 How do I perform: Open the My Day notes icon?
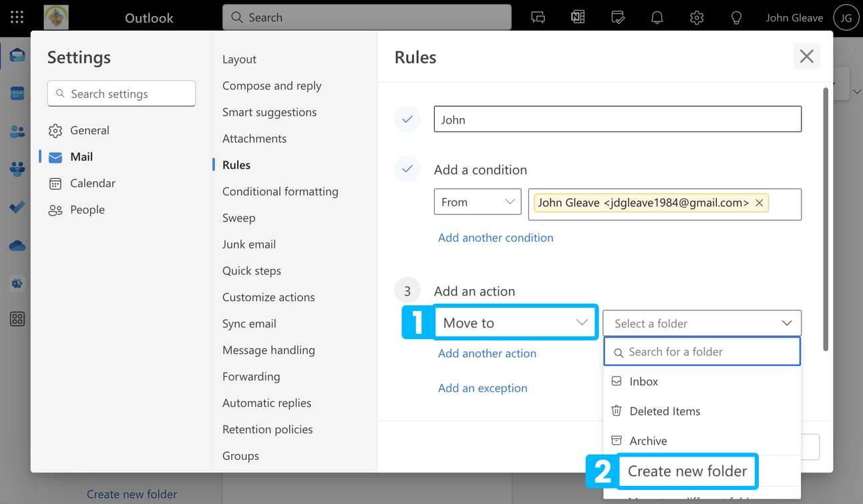pos(618,18)
